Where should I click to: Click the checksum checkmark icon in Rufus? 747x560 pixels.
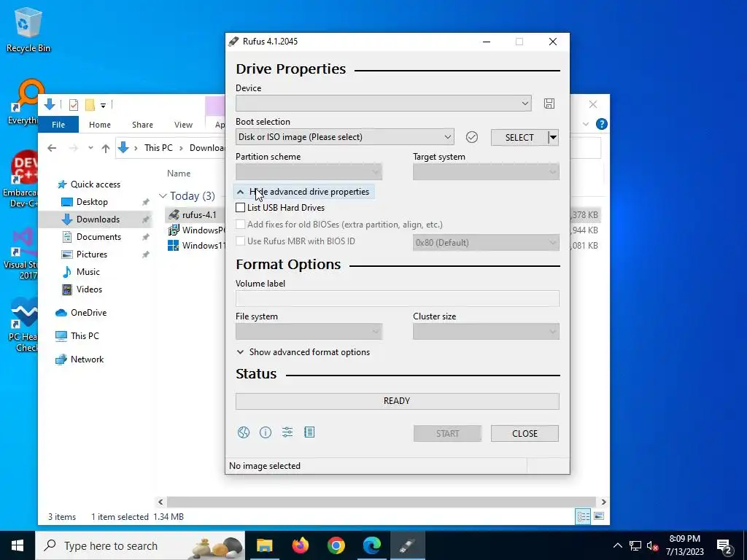tap(472, 137)
